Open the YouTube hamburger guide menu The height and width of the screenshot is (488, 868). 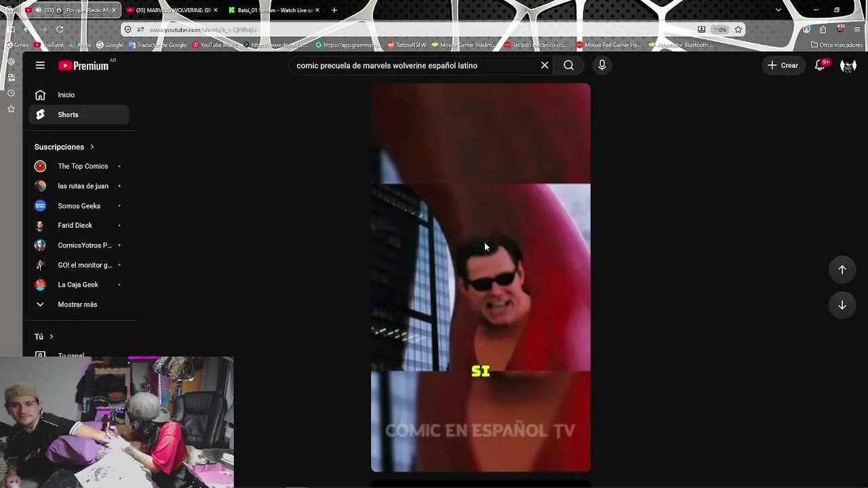click(40, 65)
